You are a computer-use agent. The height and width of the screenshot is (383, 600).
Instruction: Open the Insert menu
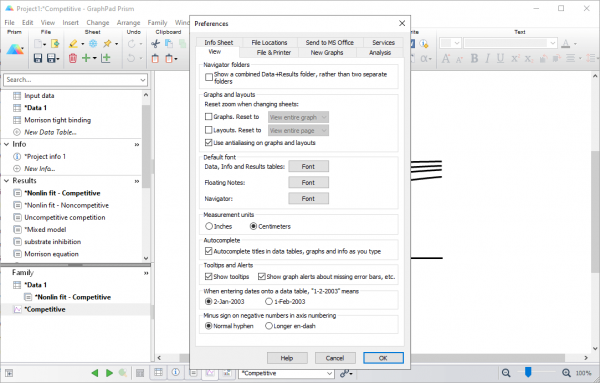[x=70, y=23]
